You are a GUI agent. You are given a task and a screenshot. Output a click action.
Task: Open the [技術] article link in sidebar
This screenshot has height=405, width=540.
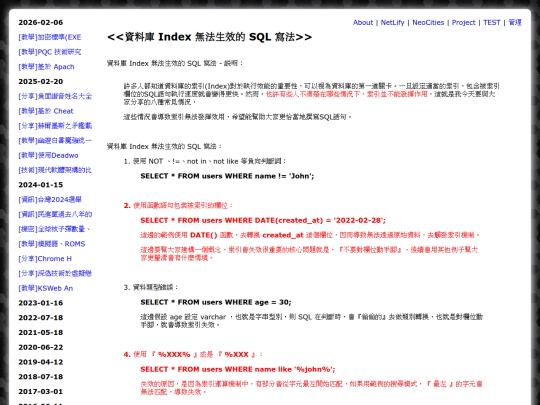pos(55,170)
